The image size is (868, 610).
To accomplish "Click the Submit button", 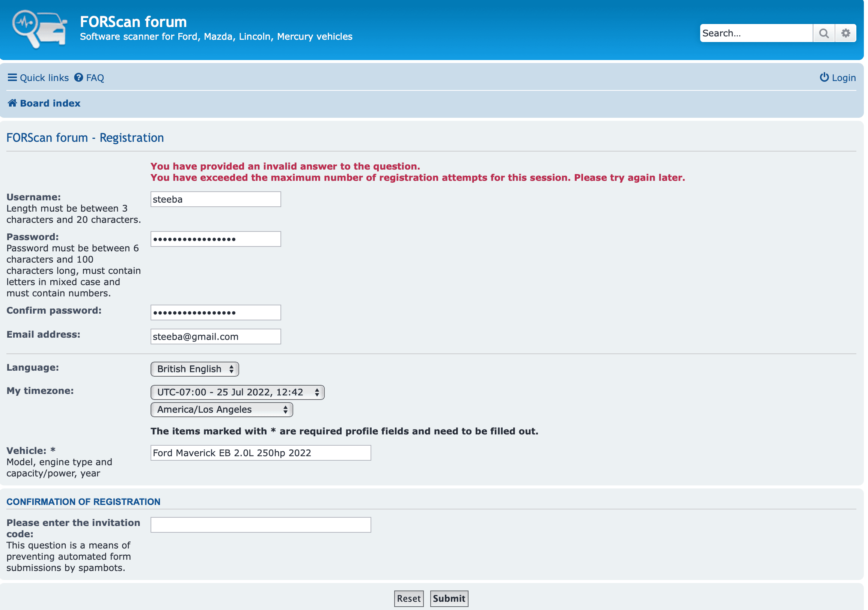I will pyautogui.click(x=449, y=599).
